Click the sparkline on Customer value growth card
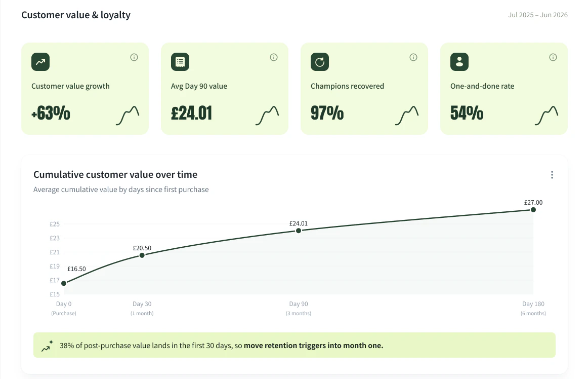This screenshot has width=588, height=379. 128,116
